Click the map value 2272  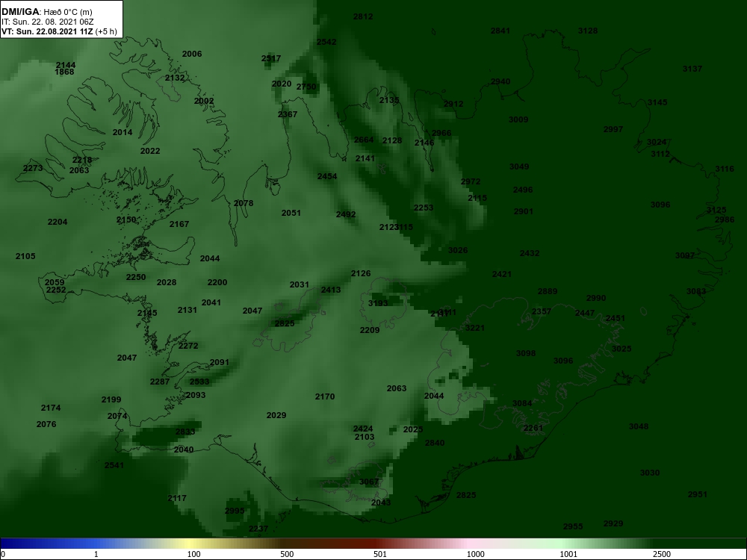188,346
